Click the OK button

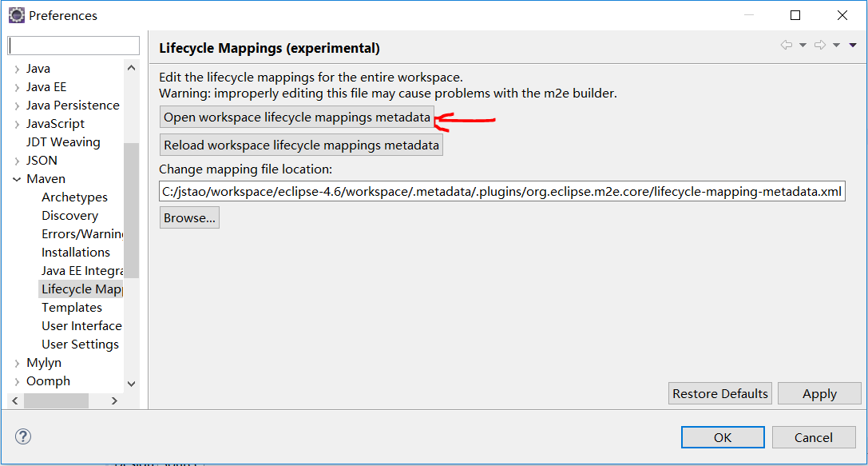point(723,437)
